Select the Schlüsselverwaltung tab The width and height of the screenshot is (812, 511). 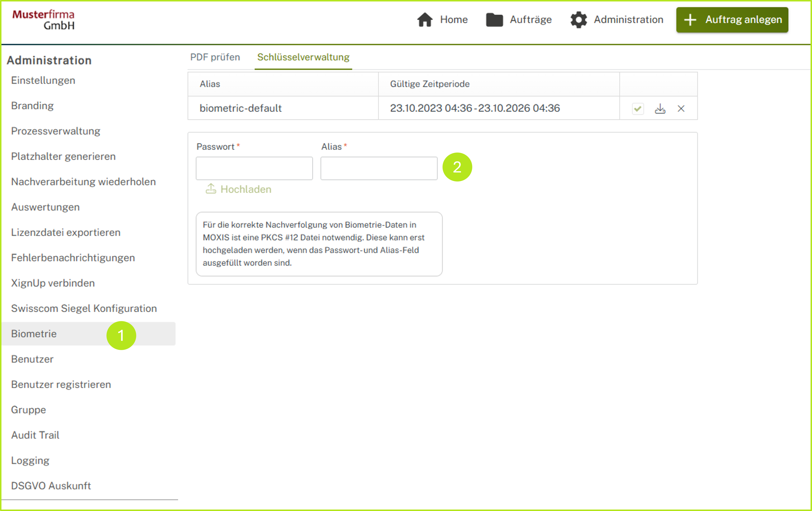pos(303,57)
